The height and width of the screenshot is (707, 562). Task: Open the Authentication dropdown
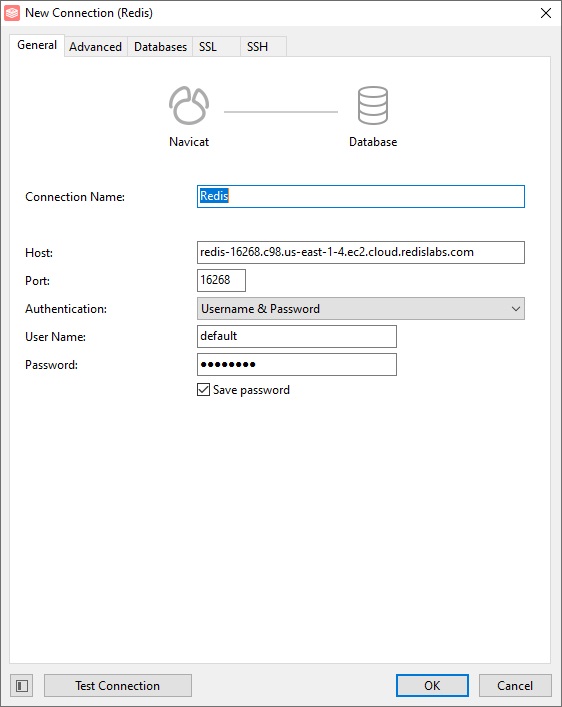[361, 309]
